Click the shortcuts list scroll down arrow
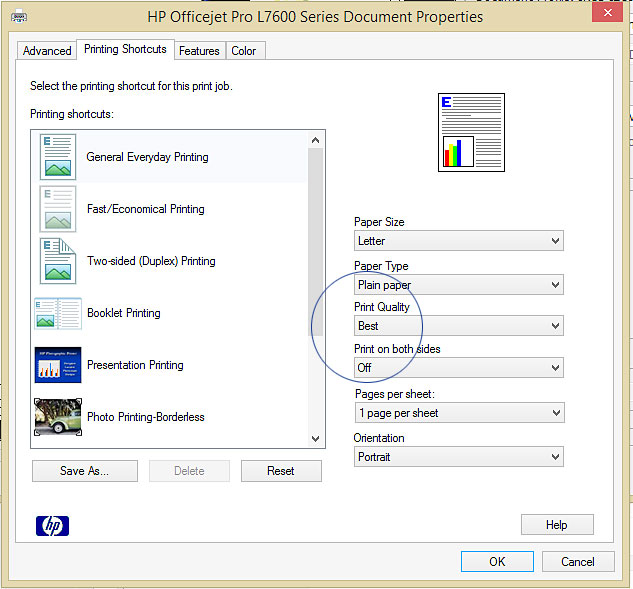The height and width of the screenshot is (589, 633). [316, 438]
